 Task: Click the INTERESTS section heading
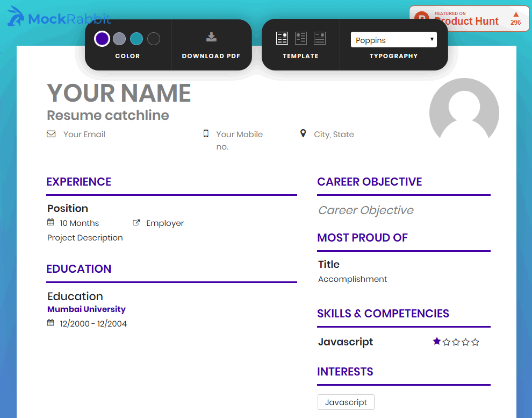pyautogui.click(x=345, y=372)
